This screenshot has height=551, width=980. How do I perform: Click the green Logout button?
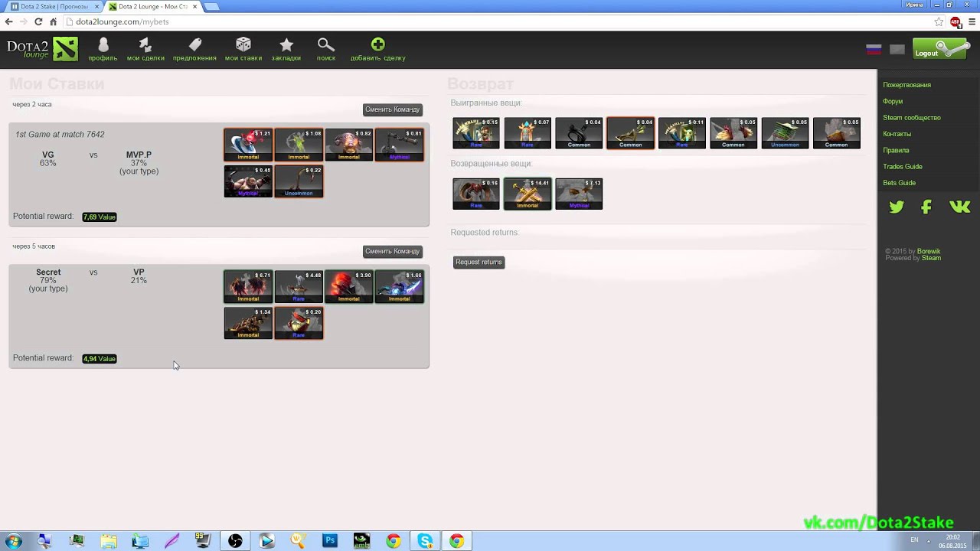click(941, 49)
